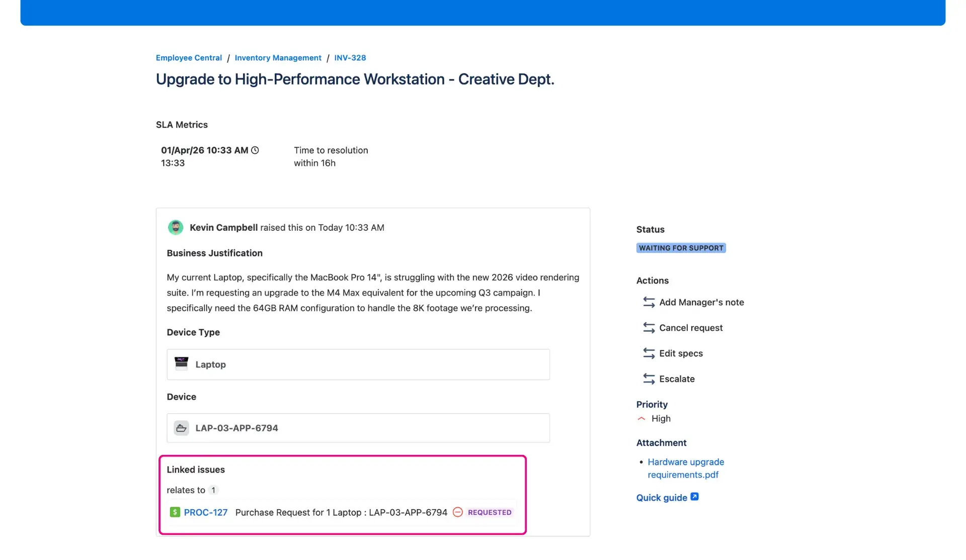Image resolution: width=966 pixels, height=560 pixels.
Task: Click the minus icon in the REQUESTED badge
Action: (458, 512)
